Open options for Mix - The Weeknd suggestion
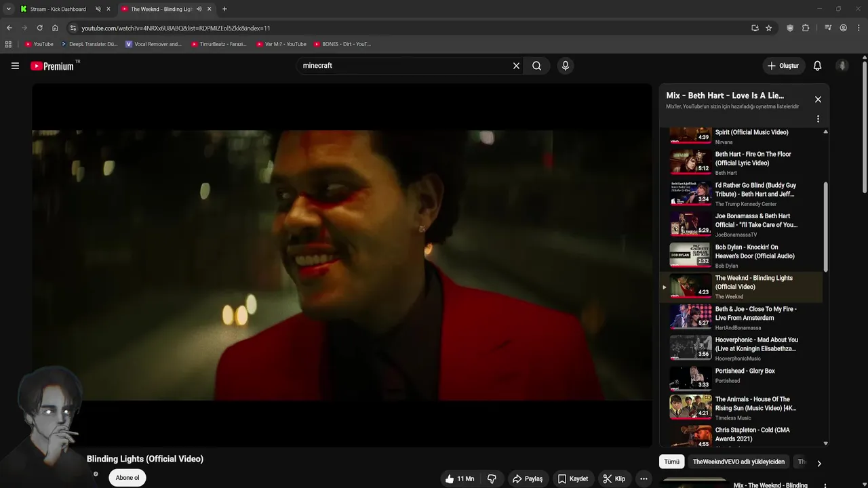Image resolution: width=868 pixels, height=488 pixels. tap(825, 485)
